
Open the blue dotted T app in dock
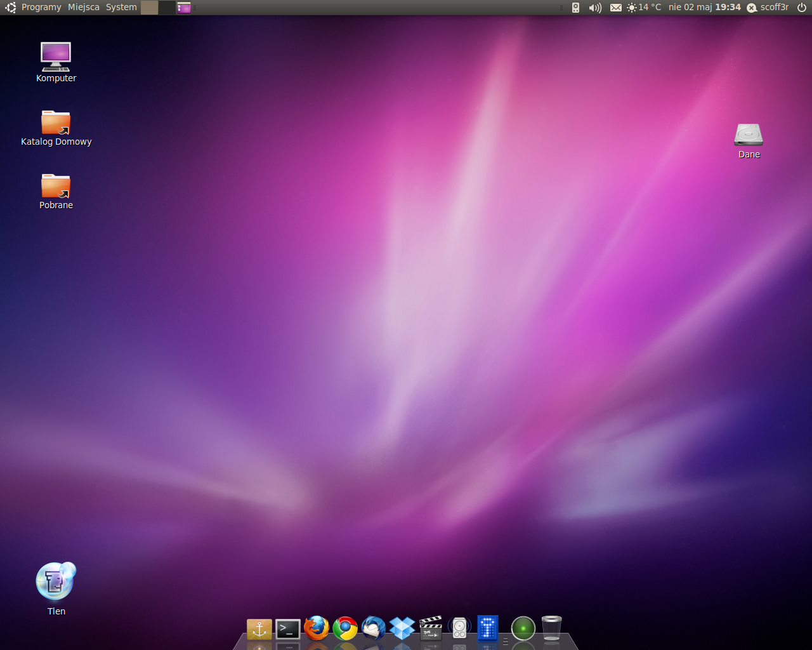click(488, 628)
